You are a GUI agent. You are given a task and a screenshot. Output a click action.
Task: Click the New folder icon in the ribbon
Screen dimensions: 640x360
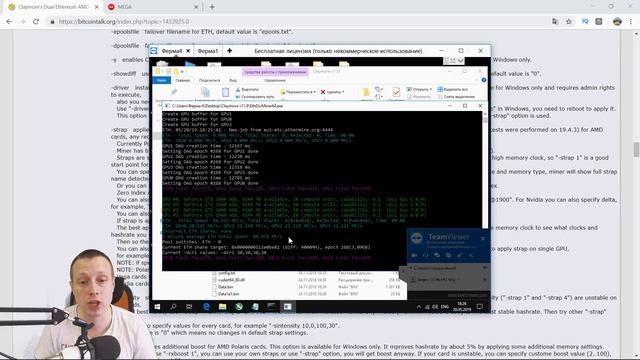point(366,93)
